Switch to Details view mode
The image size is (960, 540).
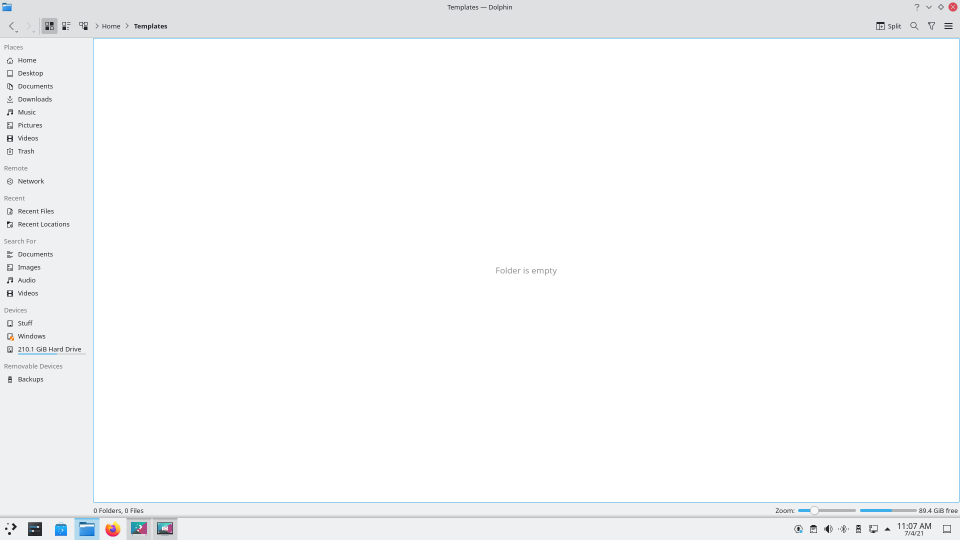coord(83,26)
